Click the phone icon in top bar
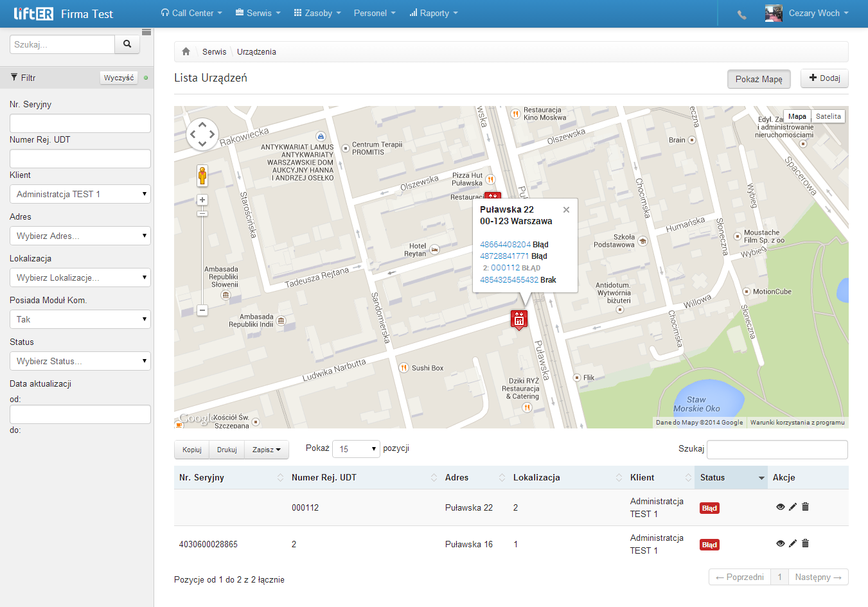Viewport: 868px width, 607px height. click(x=742, y=14)
